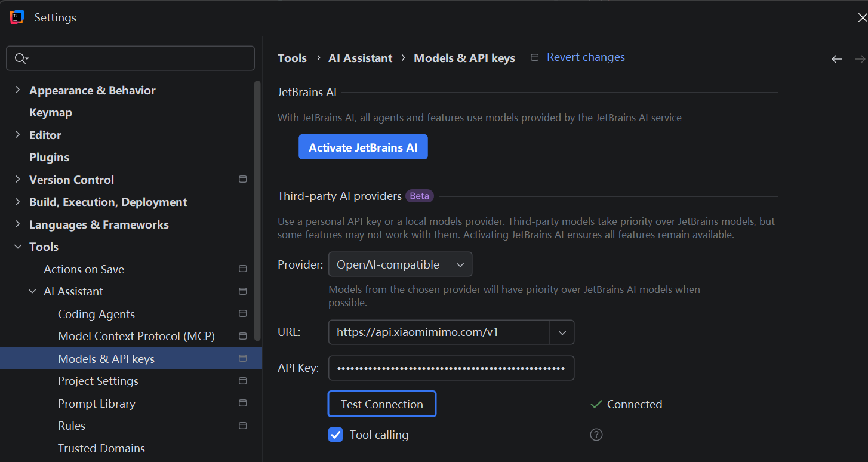Click the back navigation arrow
The height and width of the screenshot is (462, 868).
coord(837,58)
